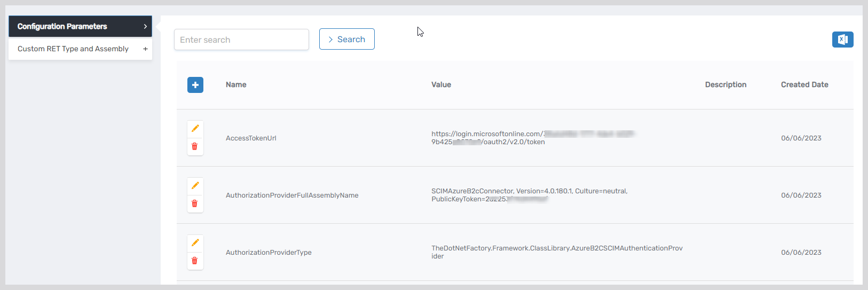Sort by the Name column header
868x290 pixels.
pyautogui.click(x=236, y=84)
